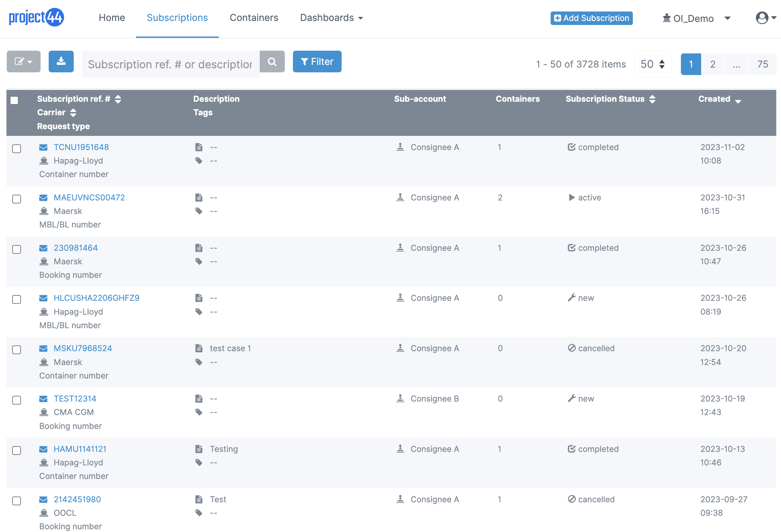Open subscription HAMU1141121 link
This screenshot has width=781, height=532.
tap(80, 449)
